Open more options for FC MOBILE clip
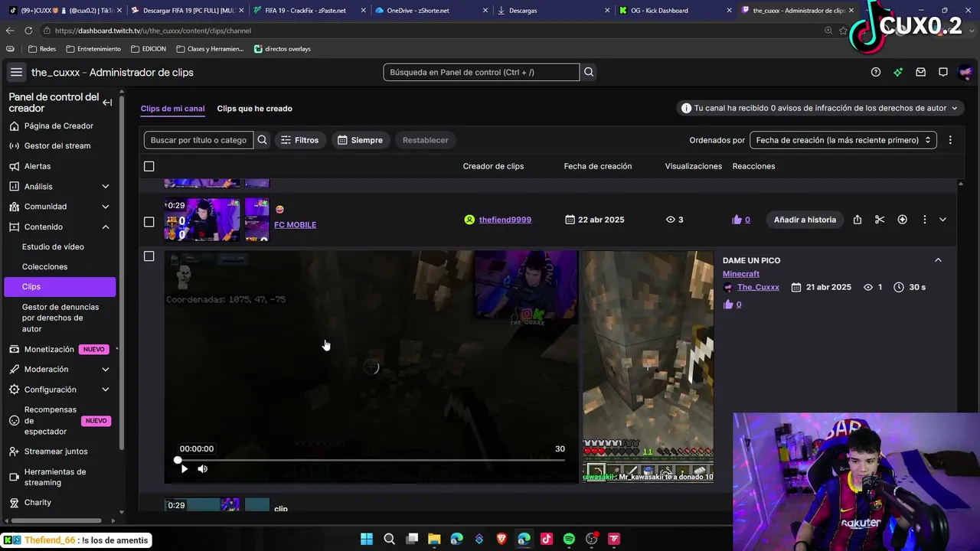Viewport: 980px width, 551px height. tap(925, 220)
